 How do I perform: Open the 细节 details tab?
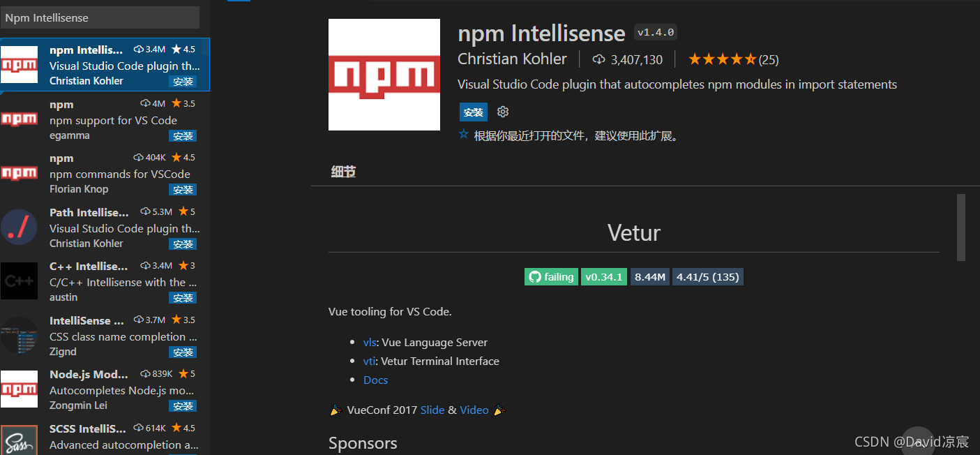click(343, 172)
